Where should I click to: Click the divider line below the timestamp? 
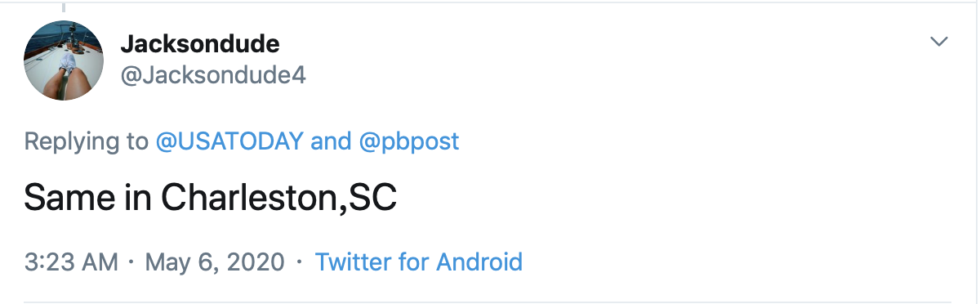[488, 302]
